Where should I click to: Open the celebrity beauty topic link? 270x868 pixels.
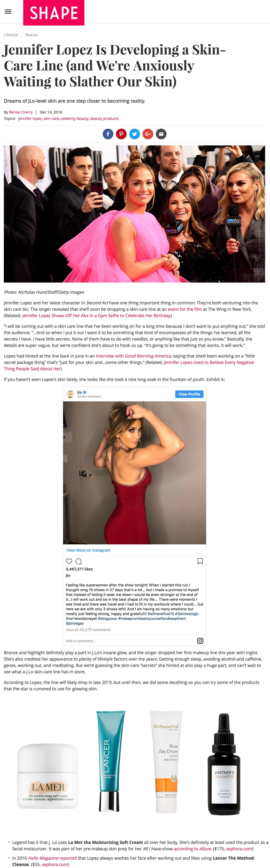coord(75,119)
